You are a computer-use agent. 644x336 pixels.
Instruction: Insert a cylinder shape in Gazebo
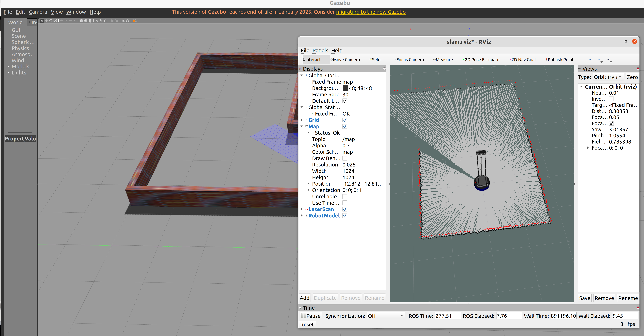90,21
